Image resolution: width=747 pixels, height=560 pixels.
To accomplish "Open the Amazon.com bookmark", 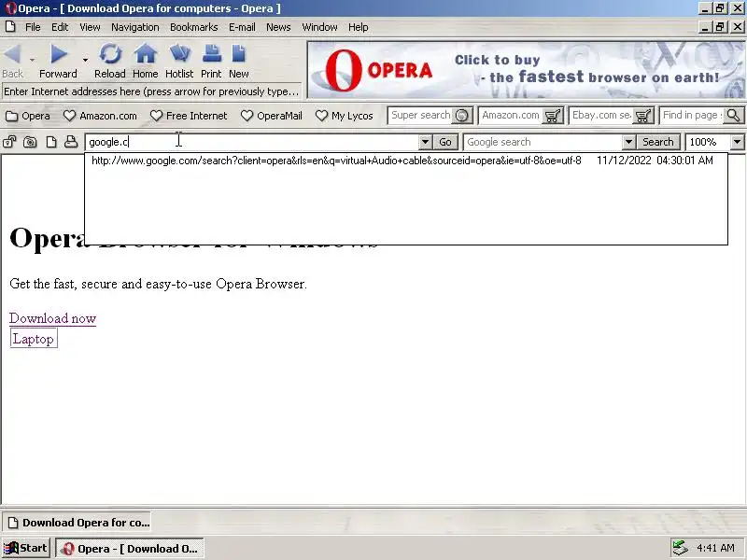I will coord(101,116).
